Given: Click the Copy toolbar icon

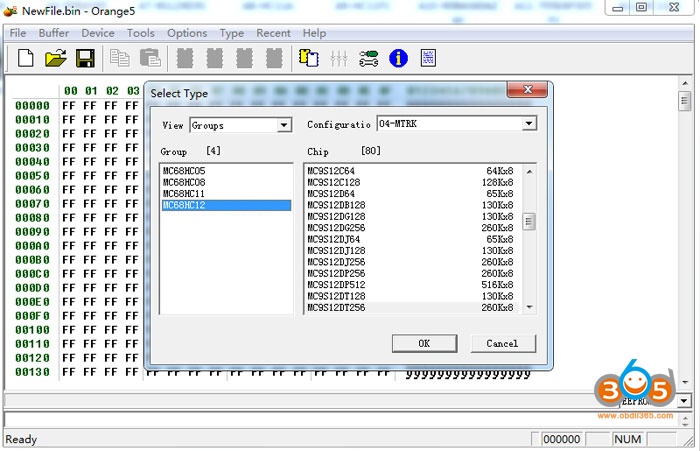Looking at the screenshot, I should [x=120, y=58].
